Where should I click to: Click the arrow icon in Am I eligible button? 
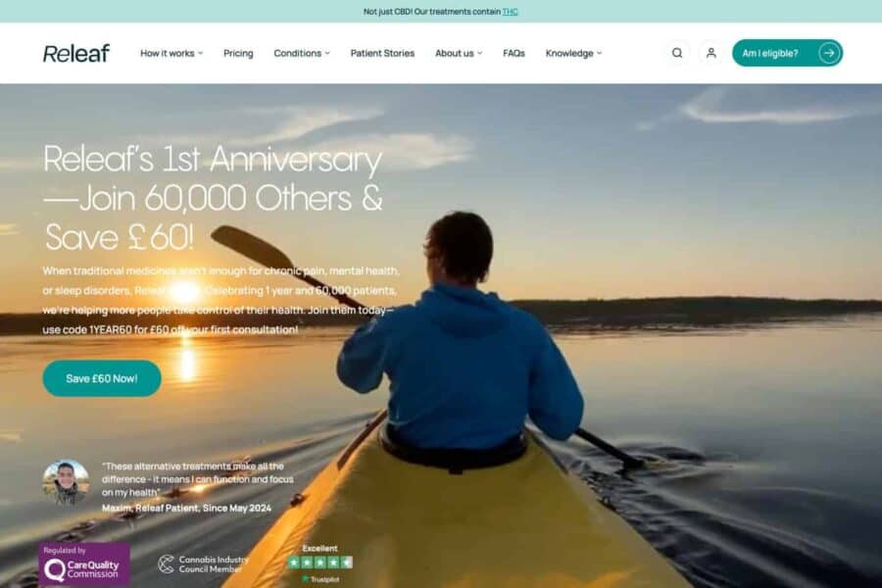tap(828, 53)
